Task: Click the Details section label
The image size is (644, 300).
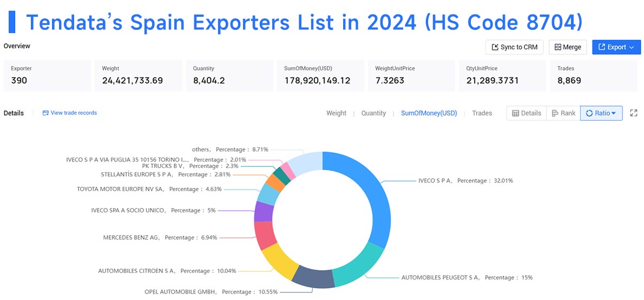Action: click(14, 113)
